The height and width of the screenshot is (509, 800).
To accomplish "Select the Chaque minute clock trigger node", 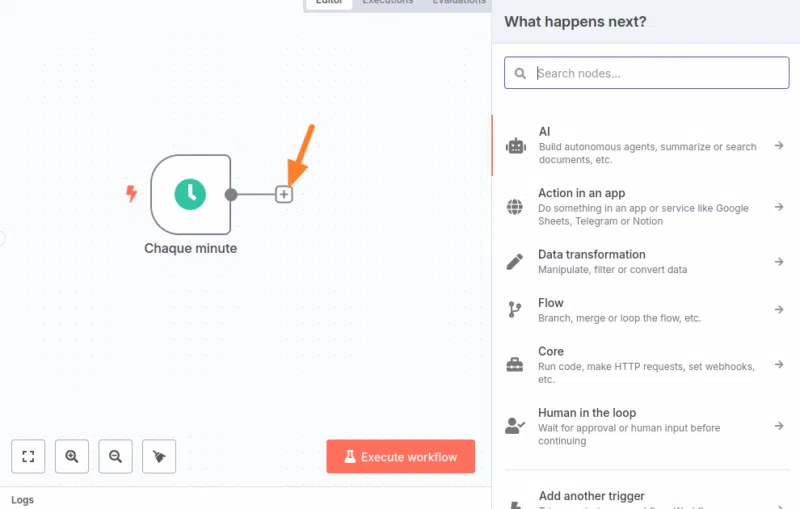I will [x=190, y=194].
